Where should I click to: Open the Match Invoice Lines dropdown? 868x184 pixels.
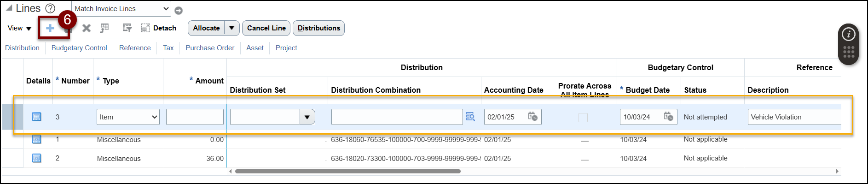click(122, 9)
